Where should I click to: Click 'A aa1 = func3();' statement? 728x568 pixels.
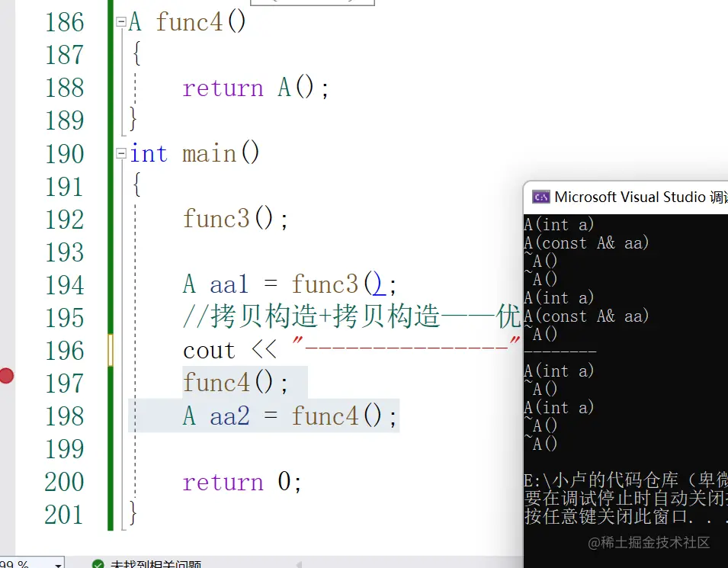[290, 284]
